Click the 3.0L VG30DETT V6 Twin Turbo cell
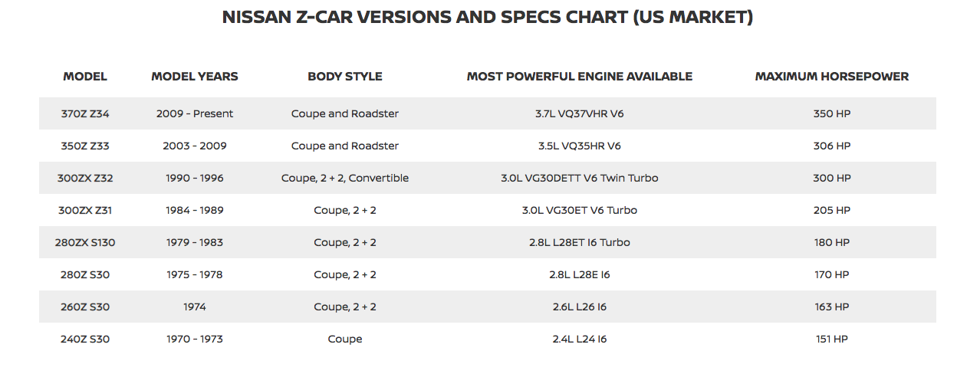The width and height of the screenshot is (980, 374). 580,178
